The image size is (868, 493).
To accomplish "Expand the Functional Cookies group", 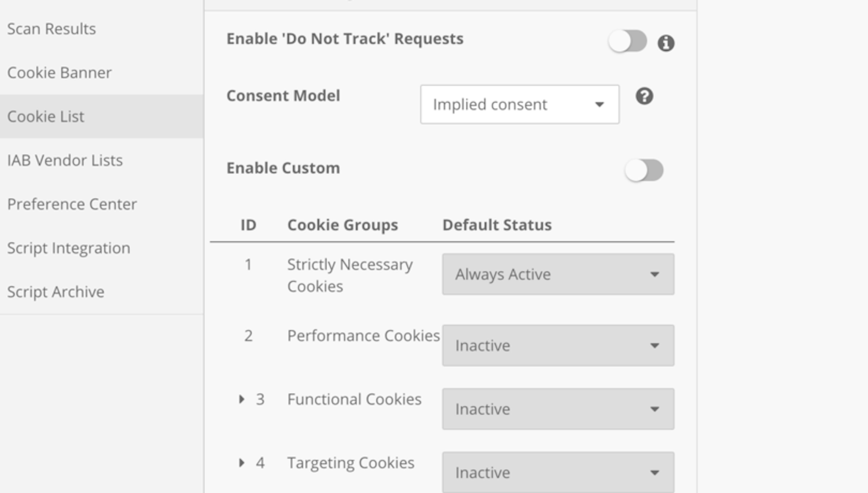I will [x=242, y=399].
